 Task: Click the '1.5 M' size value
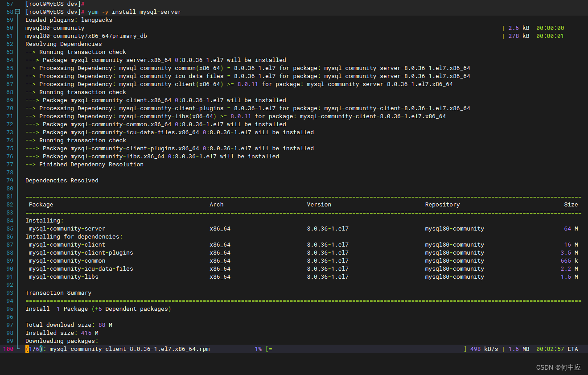pos(569,277)
